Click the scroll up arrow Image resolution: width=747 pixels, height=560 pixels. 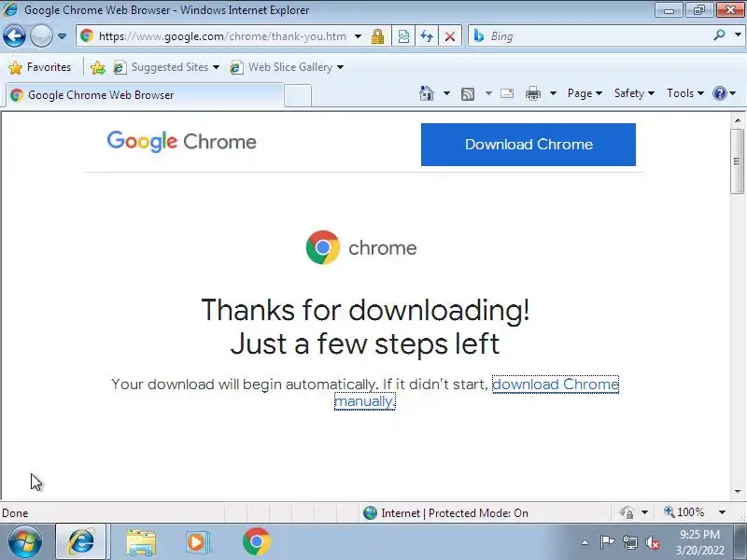coord(738,120)
